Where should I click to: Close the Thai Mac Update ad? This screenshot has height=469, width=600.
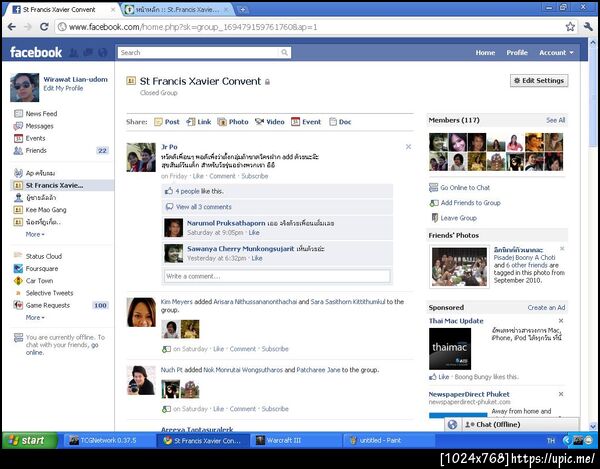(561, 321)
